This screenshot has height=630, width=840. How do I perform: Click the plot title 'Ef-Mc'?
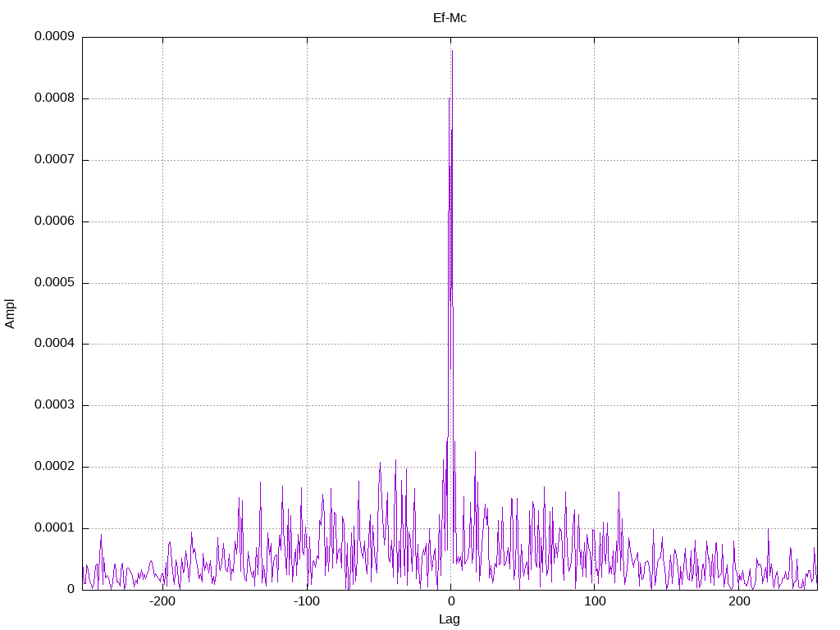(450, 18)
